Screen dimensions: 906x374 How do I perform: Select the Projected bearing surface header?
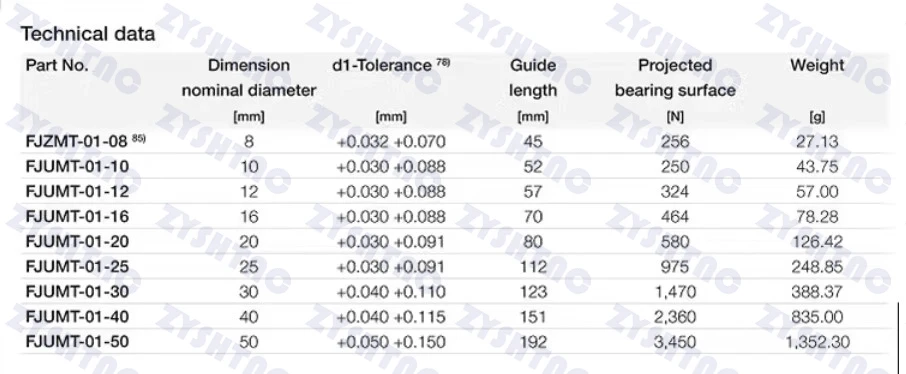(x=675, y=77)
